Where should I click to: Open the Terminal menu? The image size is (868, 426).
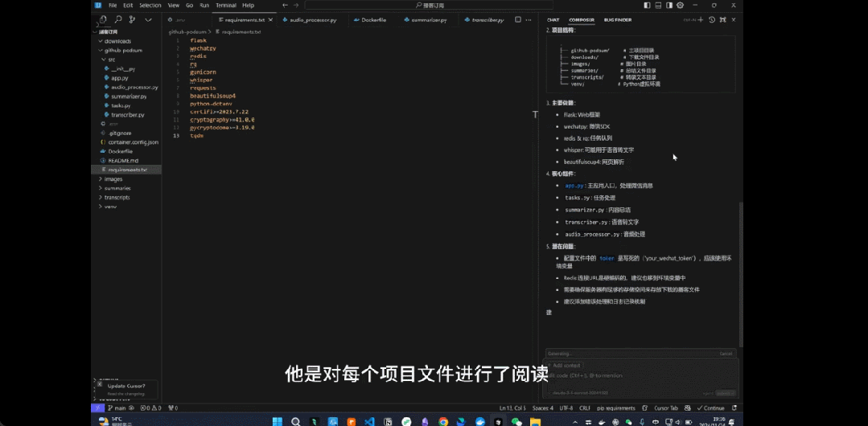pyautogui.click(x=225, y=5)
